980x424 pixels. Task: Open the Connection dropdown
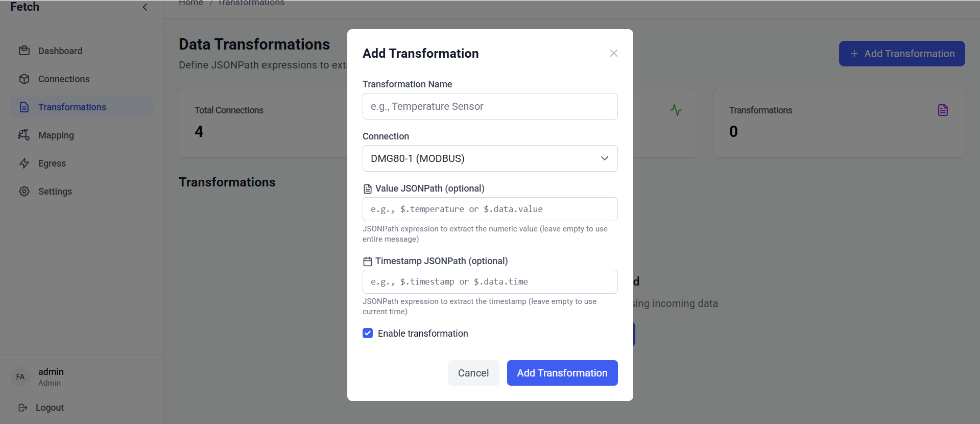click(x=489, y=158)
